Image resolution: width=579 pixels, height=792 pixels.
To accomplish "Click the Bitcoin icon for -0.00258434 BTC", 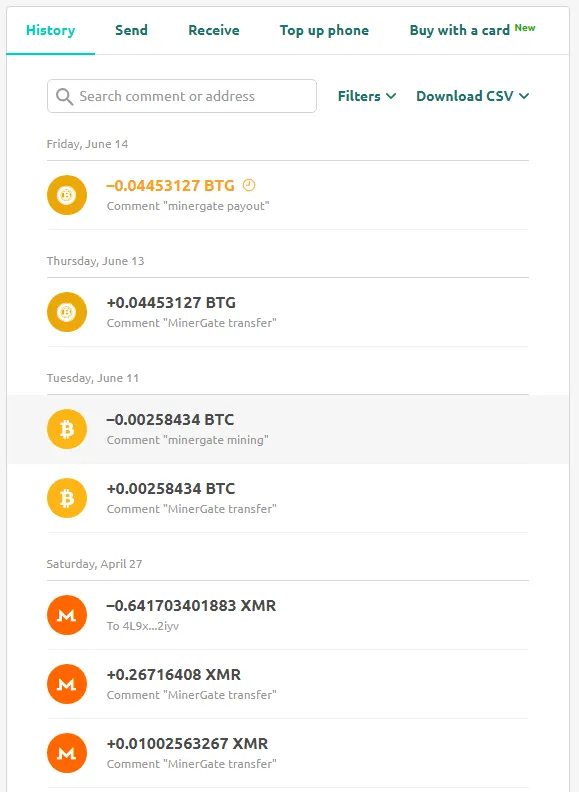I will pos(67,429).
